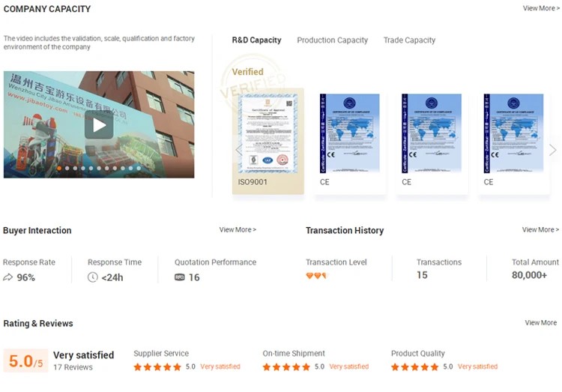Click the response rate arrow icon
Image resolution: width=562 pixels, height=392 pixels.
click(x=8, y=277)
